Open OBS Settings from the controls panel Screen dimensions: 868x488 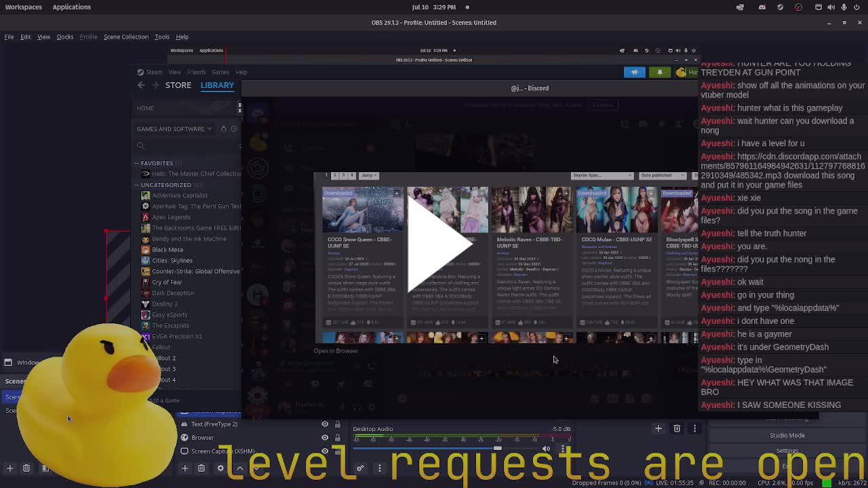click(787, 451)
